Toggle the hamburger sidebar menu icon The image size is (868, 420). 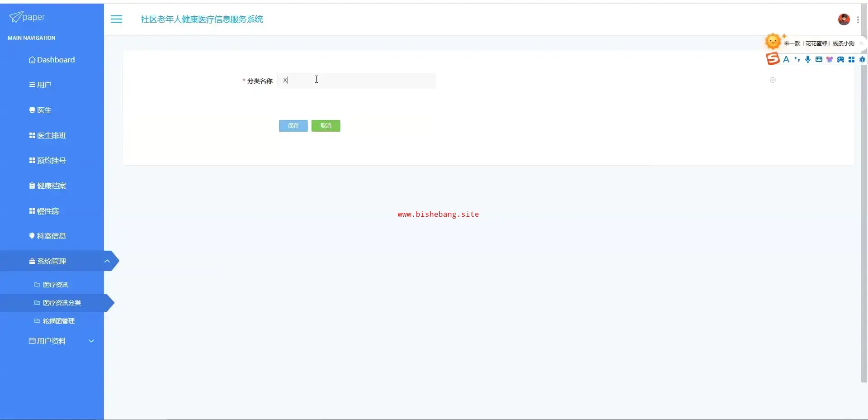coord(116,19)
